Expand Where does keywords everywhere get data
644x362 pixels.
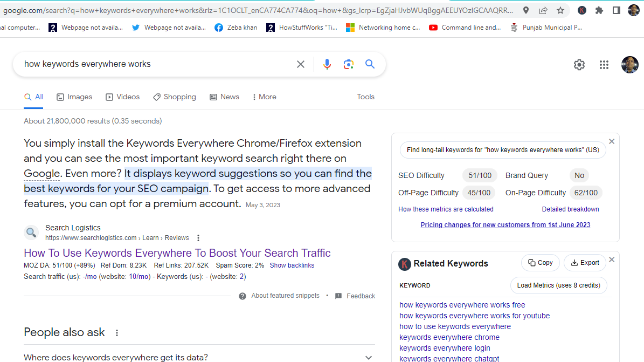[199, 357]
